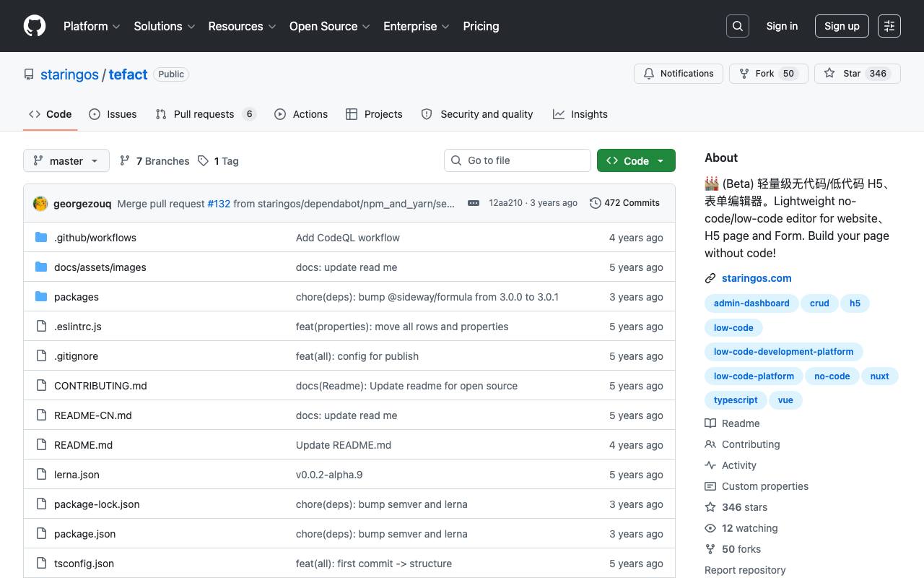The width and height of the screenshot is (924, 578).
Task: Click the link icon beside staringos.com
Action: pos(710,278)
